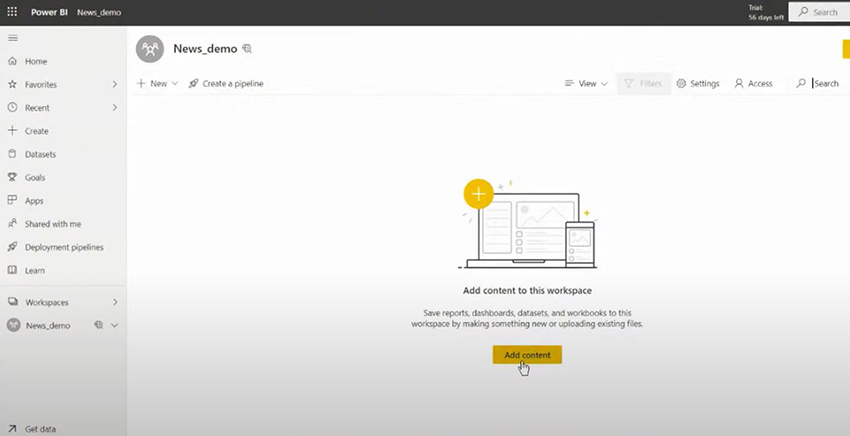Expand the Favorites flyout chevron
850x436 pixels.
pyautogui.click(x=115, y=84)
